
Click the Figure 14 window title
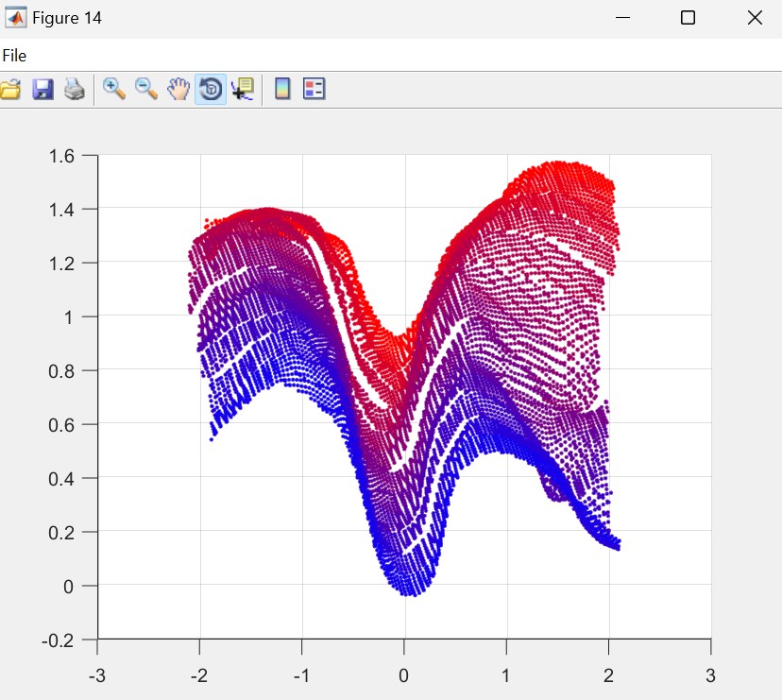(66, 18)
